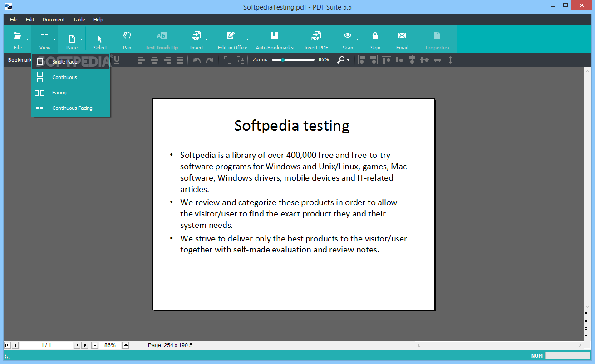Go to first page button

coord(7,345)
